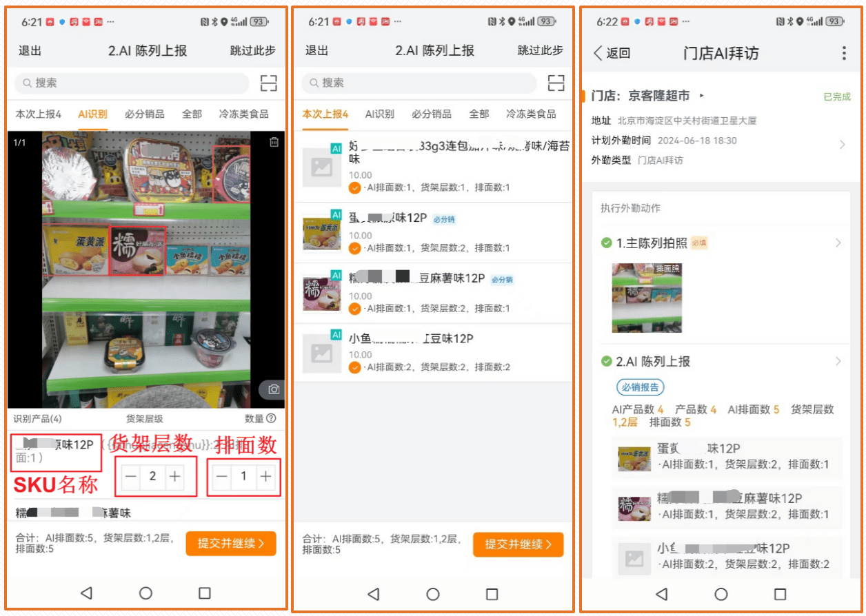Tap Android back triangle on right screen
This screenshot has width=866, height=616.
pyautogui.click(x=661, y=593)
